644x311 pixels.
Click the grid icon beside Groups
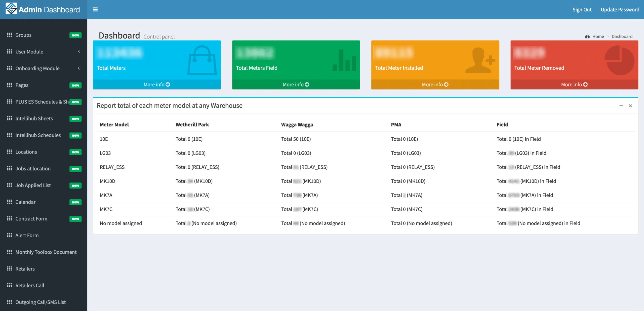point(10,35)
